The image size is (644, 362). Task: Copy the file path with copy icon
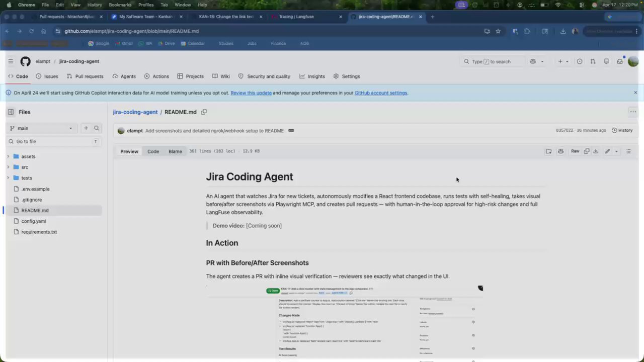[x=204, y=112]
